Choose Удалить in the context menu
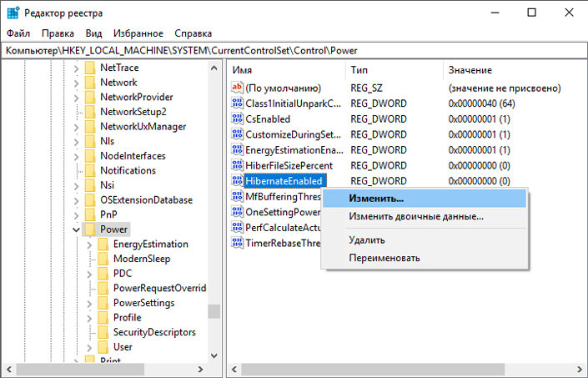This screenshot has height=378, width=588. (425, 240)
